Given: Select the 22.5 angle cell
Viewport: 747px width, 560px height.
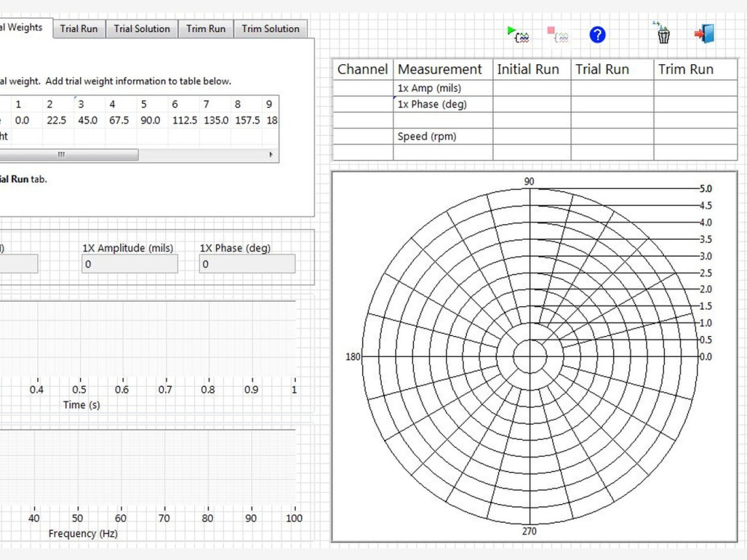Looking at the screenshot, I should pyautogui.click(x=56, y=120).
